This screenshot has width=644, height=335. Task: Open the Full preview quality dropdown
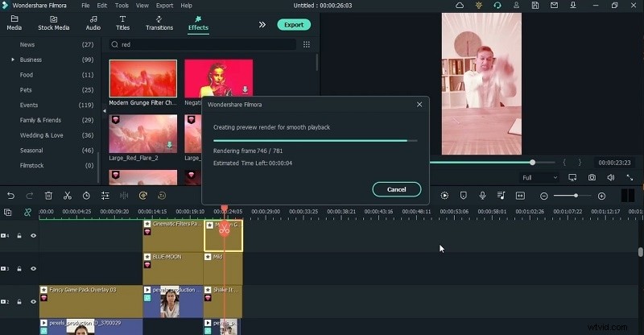539,178
